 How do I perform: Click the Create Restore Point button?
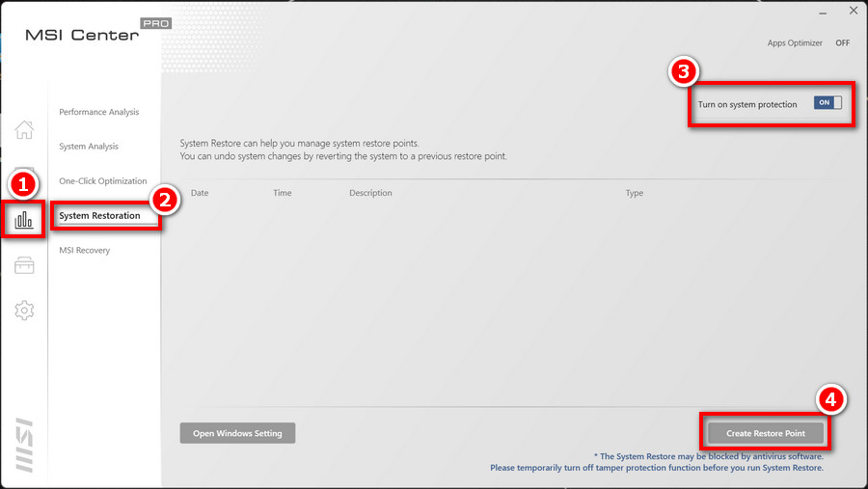point(766,433)
